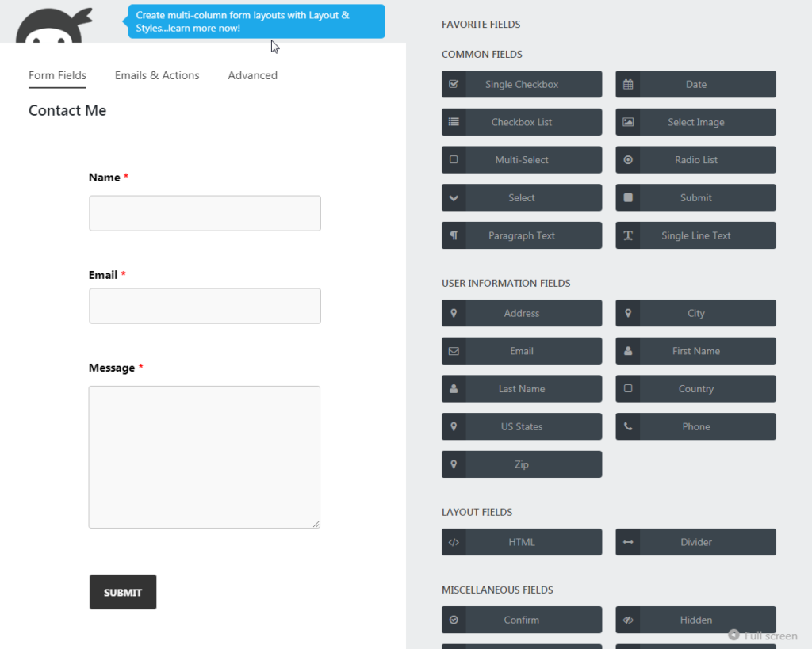Click the Single Checkbox field icon
This screenshot has width=812, height=649.
click(x=454, y=84)
